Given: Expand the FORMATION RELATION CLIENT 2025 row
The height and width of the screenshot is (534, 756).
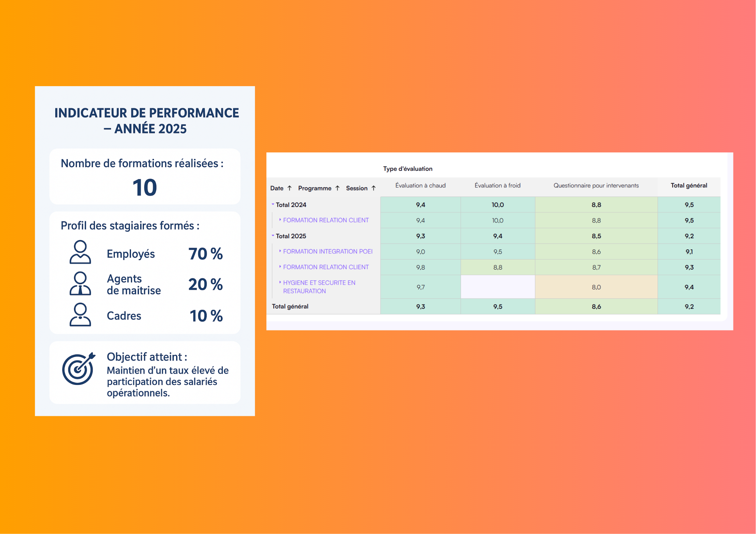Looking at the screenshot, I should pos(280,267).
